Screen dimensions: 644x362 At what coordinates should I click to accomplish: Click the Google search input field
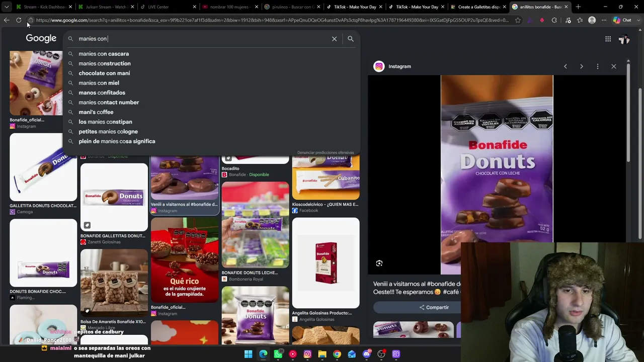pos(201,39)
